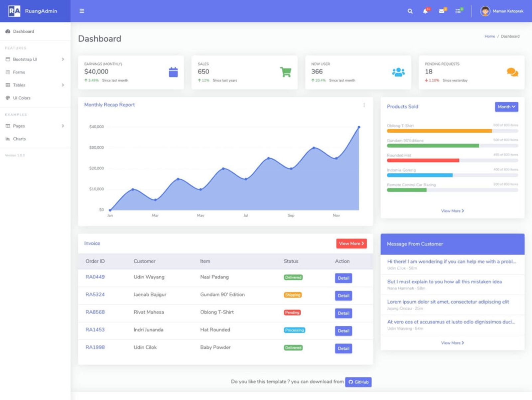Click the chat bubbles icon on Pending Requests

tap(512, 72)
